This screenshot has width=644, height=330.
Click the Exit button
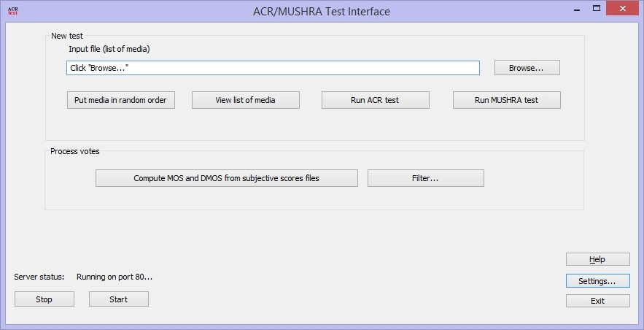click(597, 301)
